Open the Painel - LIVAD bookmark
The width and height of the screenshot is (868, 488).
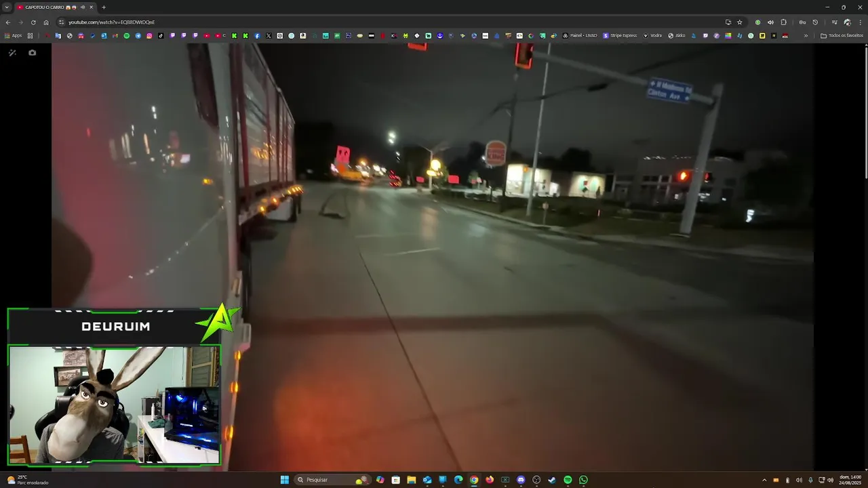click(x=580, y=35)
